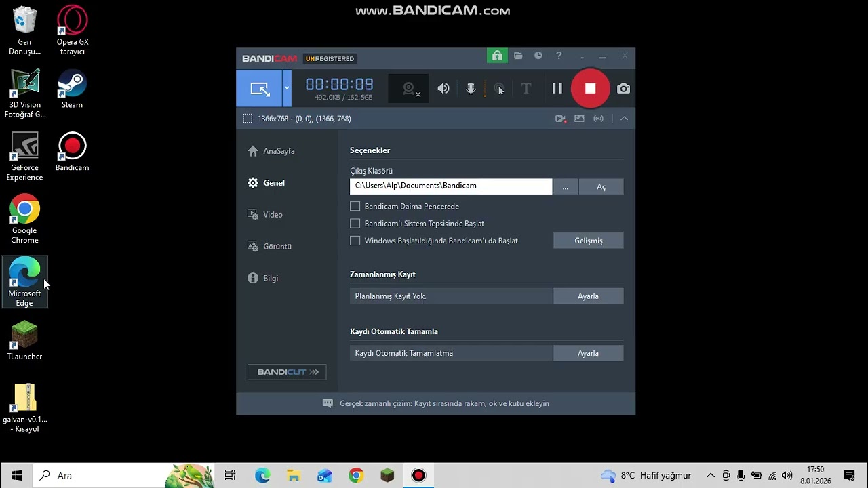Select the GeForce Experience desktop icon
This screenshot has width=868, height=488.
(24, 157)
